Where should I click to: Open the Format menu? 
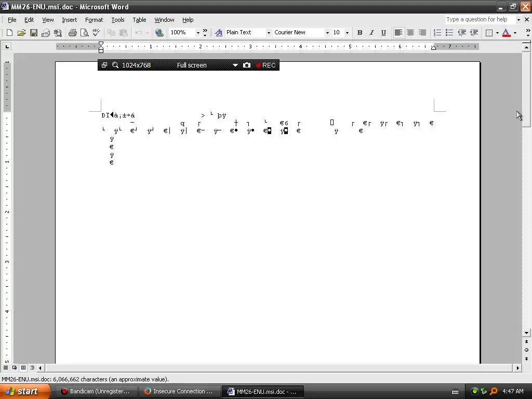tap(94, 20)
